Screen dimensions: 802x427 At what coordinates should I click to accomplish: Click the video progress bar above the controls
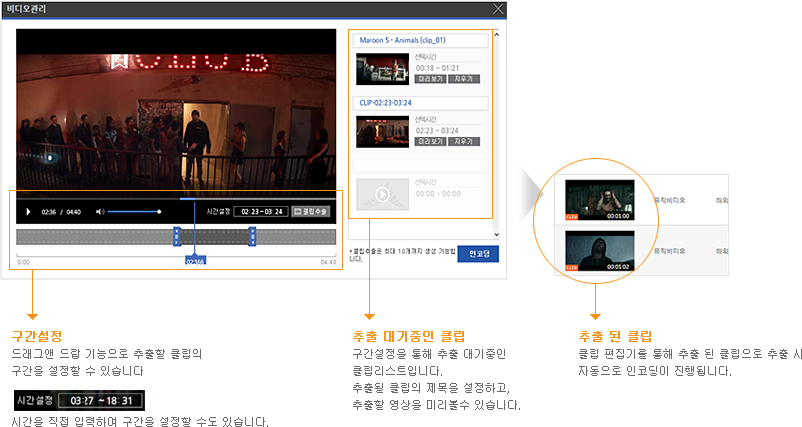(x=176, y=198)
